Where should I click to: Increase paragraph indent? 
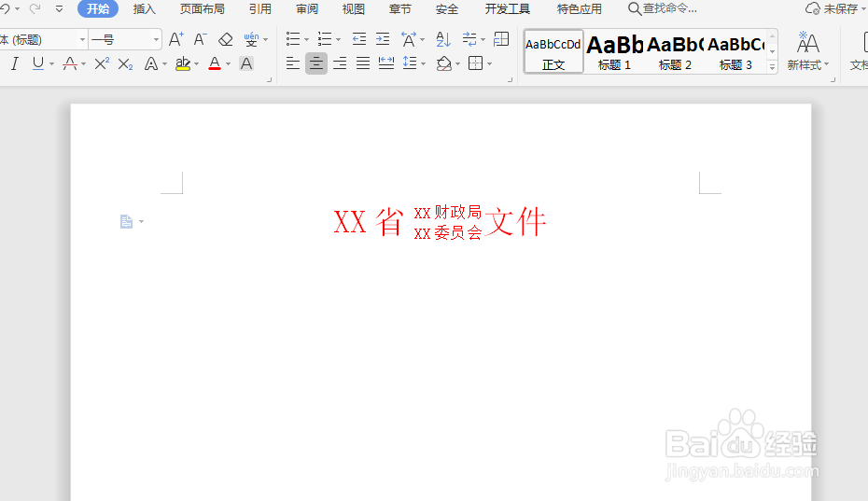[383, 39]
